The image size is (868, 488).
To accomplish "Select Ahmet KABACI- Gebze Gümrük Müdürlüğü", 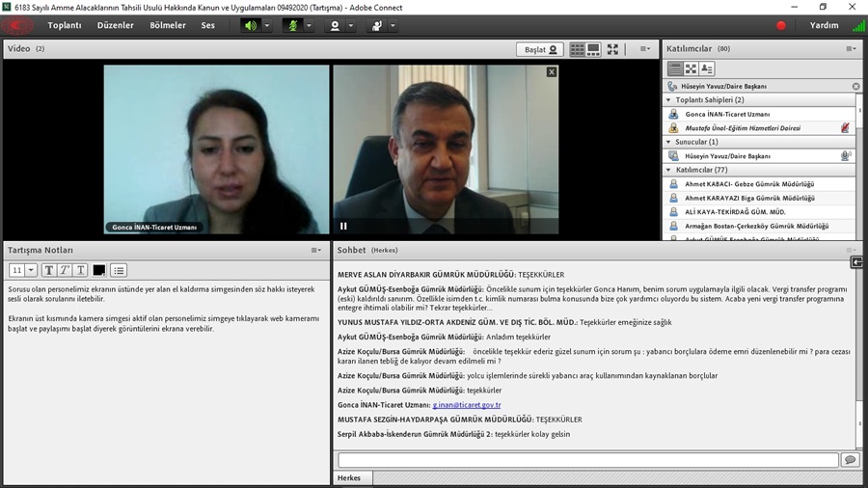I will (x=760, y=183).
